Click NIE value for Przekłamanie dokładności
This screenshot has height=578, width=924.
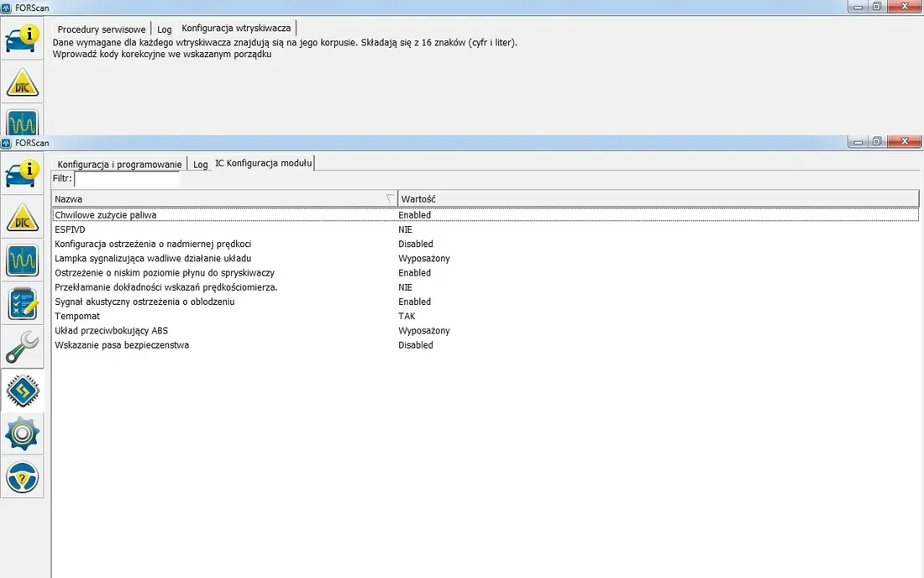(406, 287)
